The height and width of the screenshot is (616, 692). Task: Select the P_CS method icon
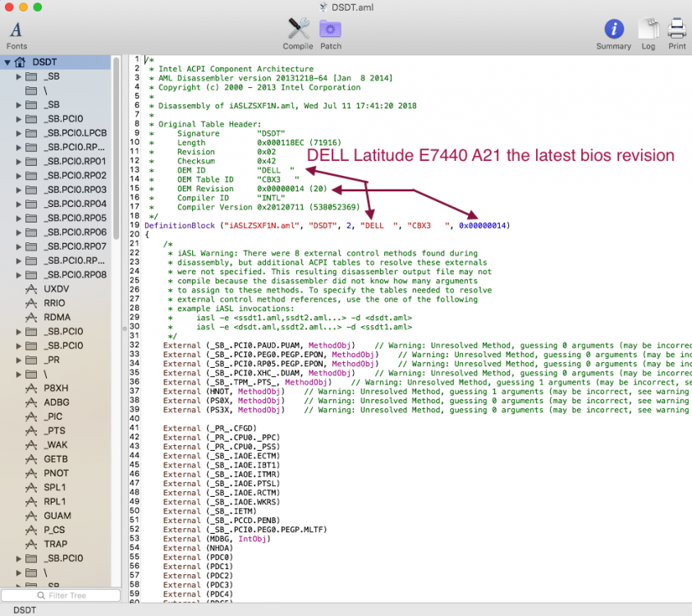pos(31,530)
